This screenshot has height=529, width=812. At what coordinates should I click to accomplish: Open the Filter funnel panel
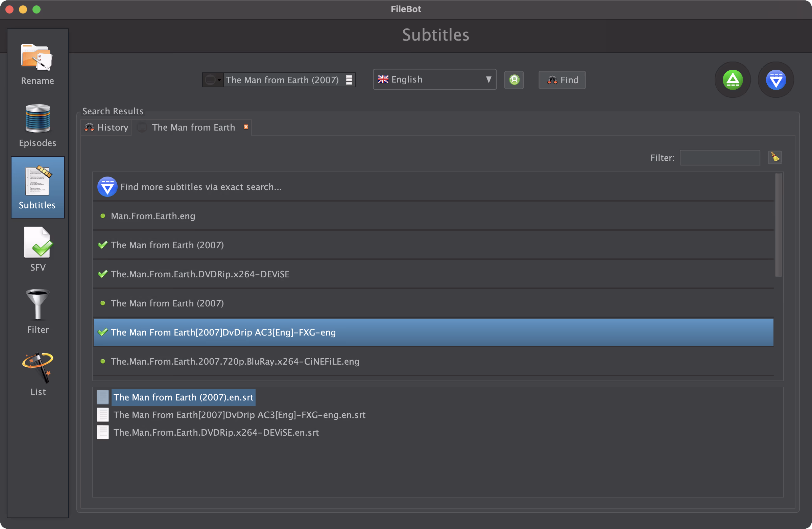click(38, 311)
